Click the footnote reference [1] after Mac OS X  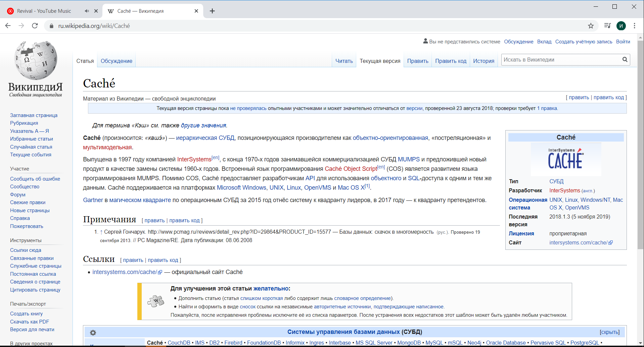coord(367,186)
